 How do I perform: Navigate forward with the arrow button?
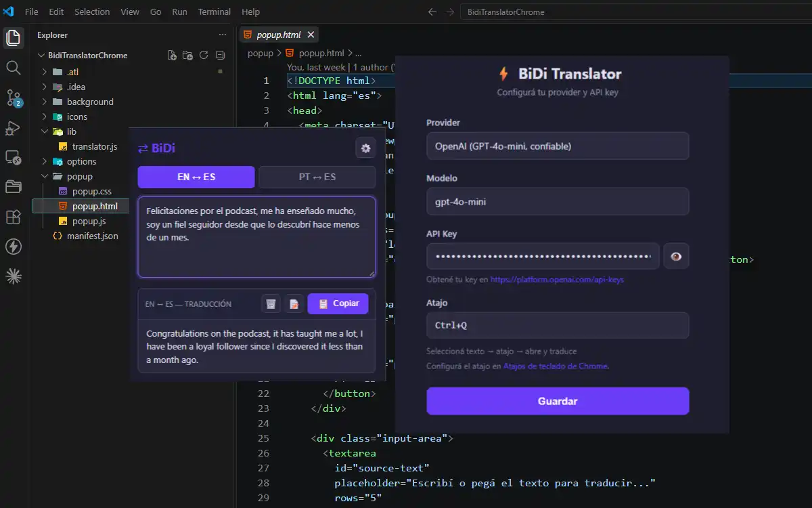450,12
